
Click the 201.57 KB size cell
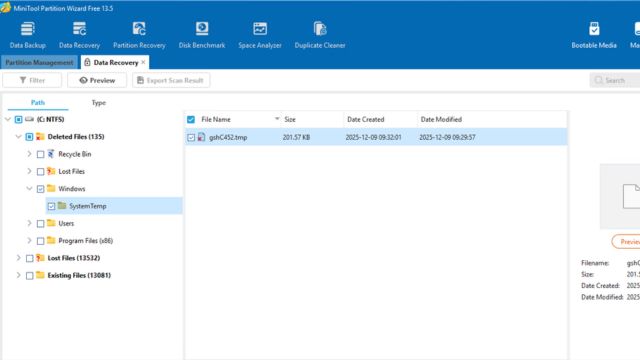pos(296,137)
